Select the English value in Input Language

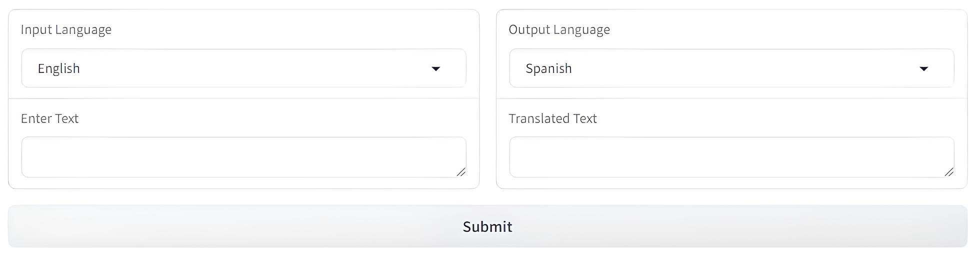click(59, 68)
